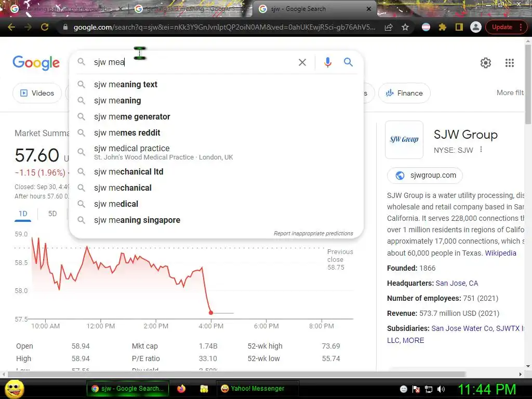Screen dimensions: 532x399
Task: Click the blue search magnifier button
Action: (348, 62)
